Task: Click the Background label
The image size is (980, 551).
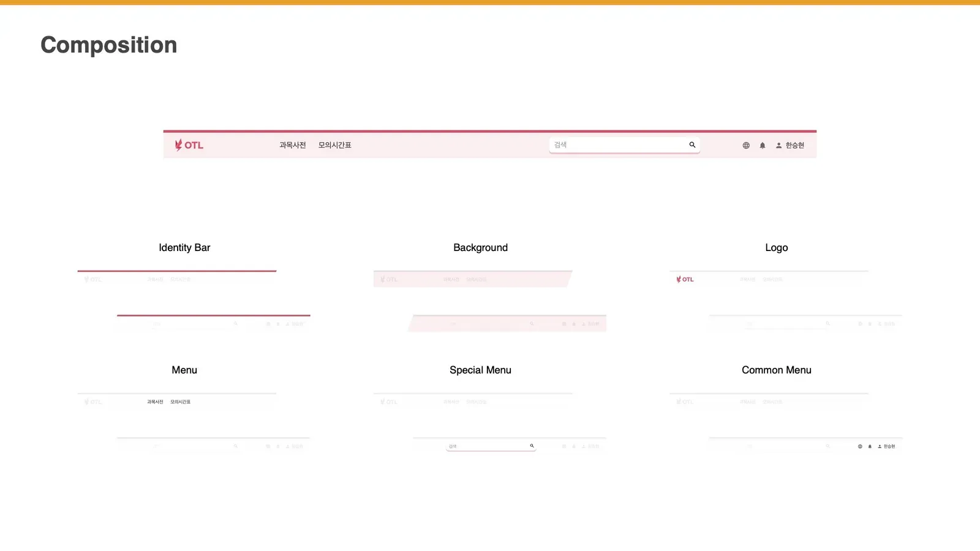Action: tap(480, 247)
